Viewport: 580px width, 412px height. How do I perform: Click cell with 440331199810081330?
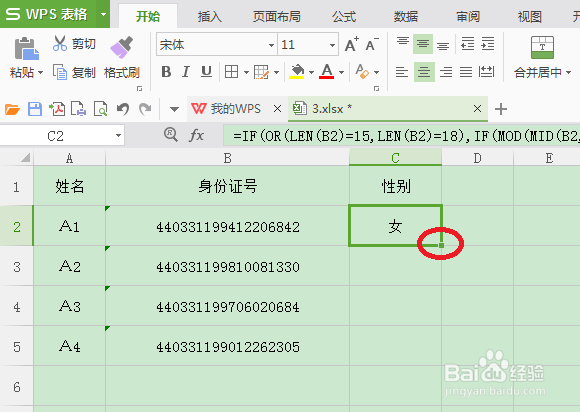pyautogui.click(x=227, y=266)
